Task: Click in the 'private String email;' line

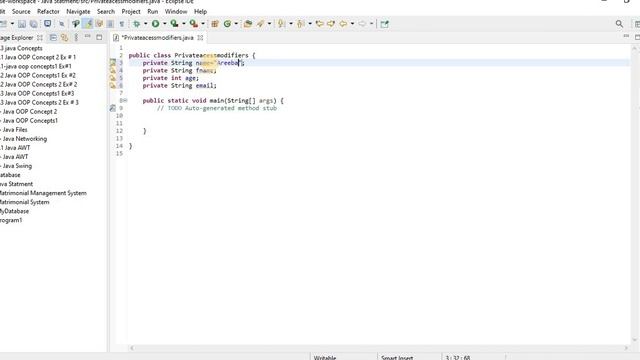Action: [x=180, y=86]
